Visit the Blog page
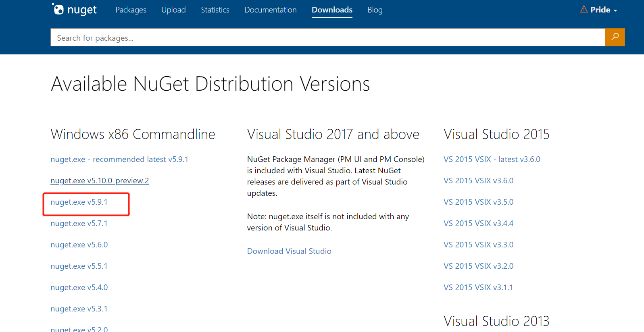The height and width of the screenshot is (332, 644). pos(375,10)
